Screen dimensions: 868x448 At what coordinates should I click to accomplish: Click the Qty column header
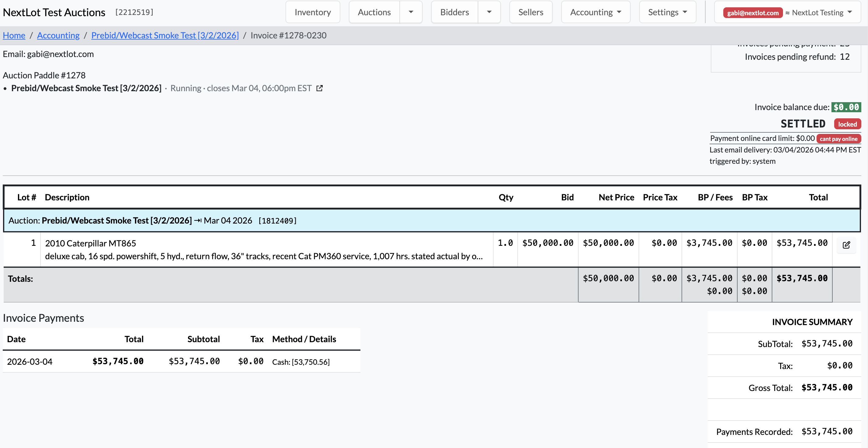pos(506,197)
